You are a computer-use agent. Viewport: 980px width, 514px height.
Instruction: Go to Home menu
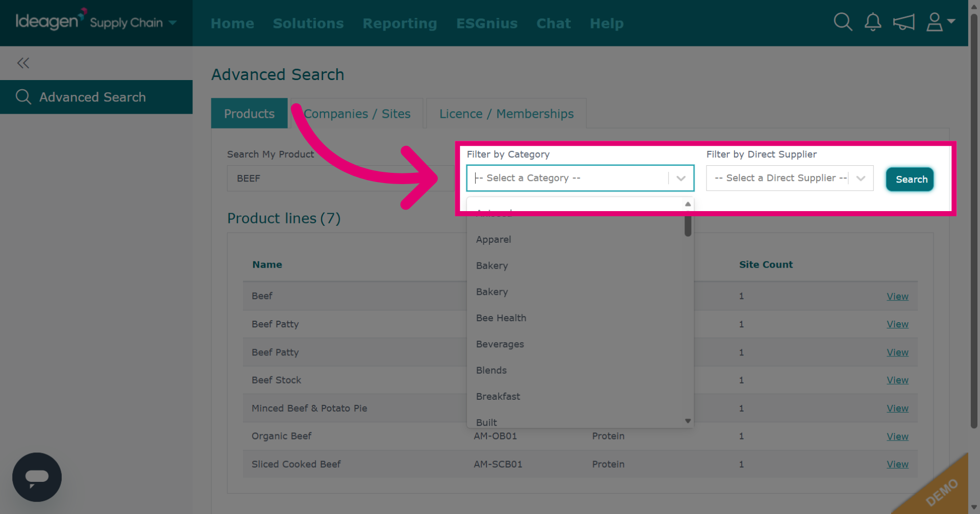[x=232, y=23]
